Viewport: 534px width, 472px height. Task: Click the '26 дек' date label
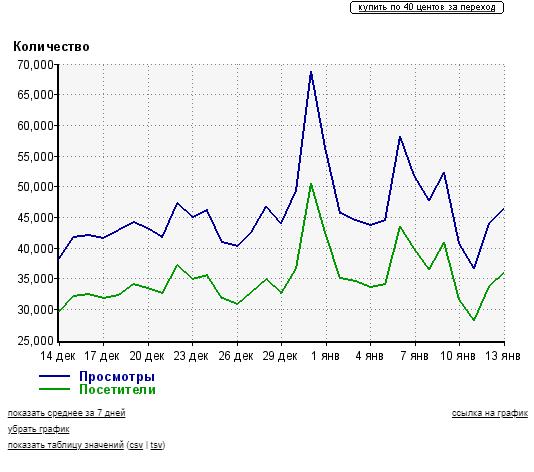[x=236, y=356]
